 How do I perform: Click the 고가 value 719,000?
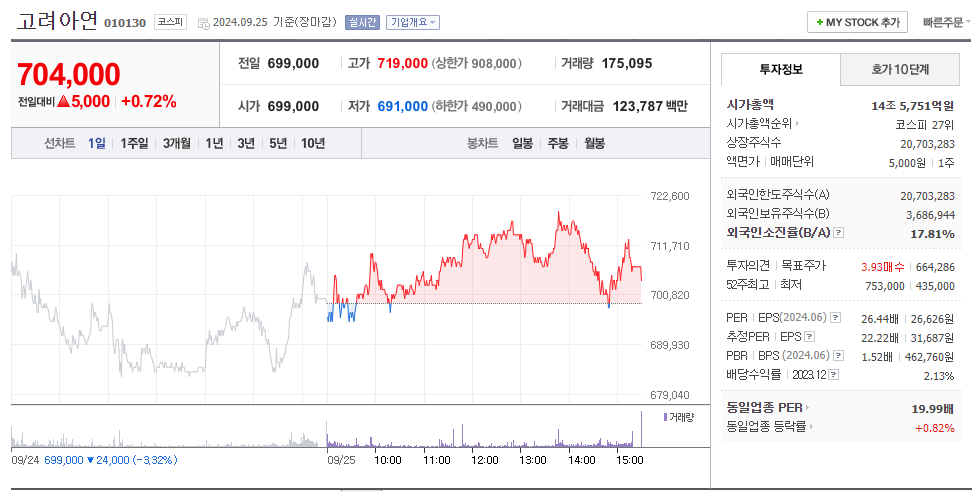point(403,63)
